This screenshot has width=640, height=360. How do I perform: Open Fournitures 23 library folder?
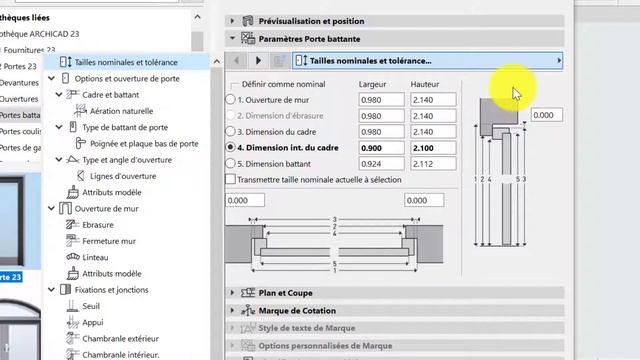[x=29, y=50]
